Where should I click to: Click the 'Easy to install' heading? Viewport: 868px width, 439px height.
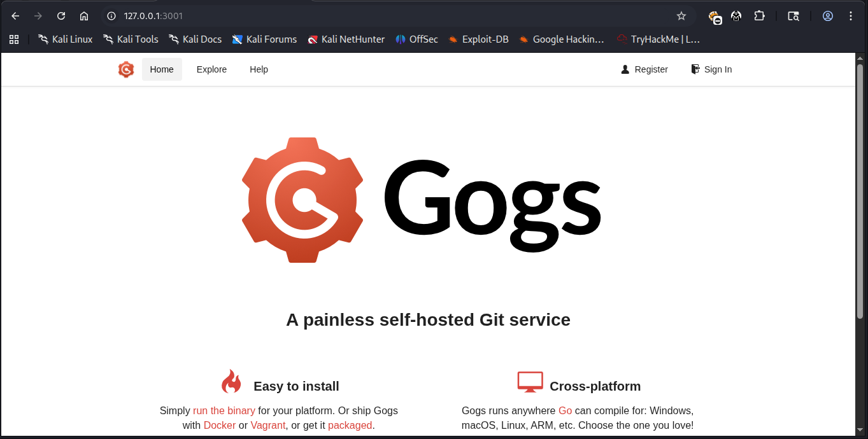(x=296, y=386)
